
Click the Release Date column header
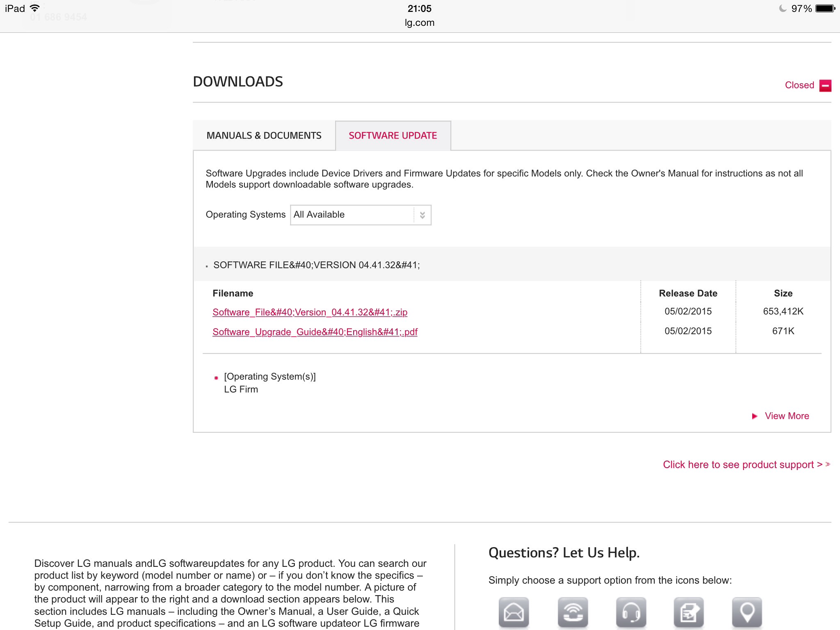[x=688, y=294]
